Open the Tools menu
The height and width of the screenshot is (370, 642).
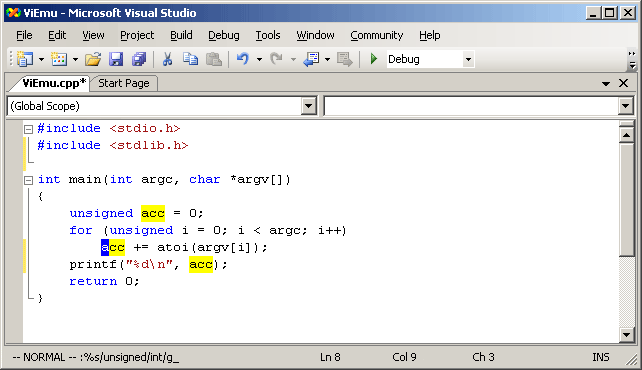[268, 36]
